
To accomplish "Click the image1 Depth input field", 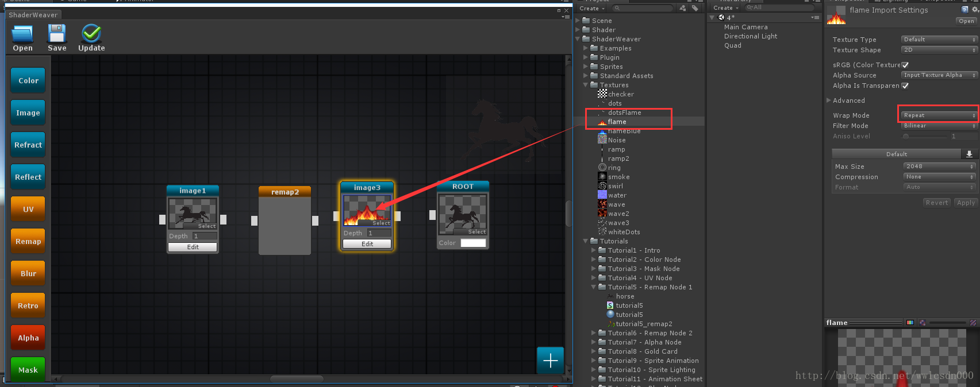I will click(x=205, y=236).
